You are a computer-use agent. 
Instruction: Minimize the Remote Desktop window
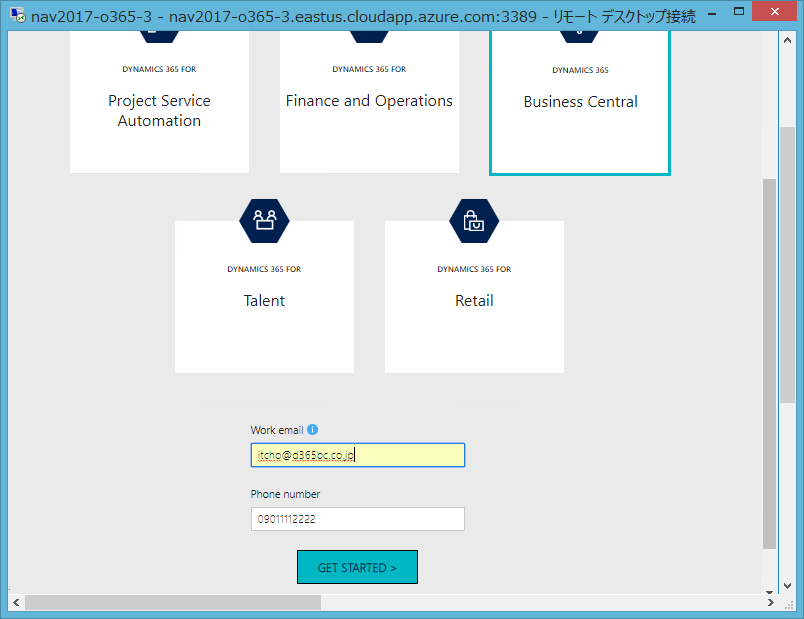[712, 14]
